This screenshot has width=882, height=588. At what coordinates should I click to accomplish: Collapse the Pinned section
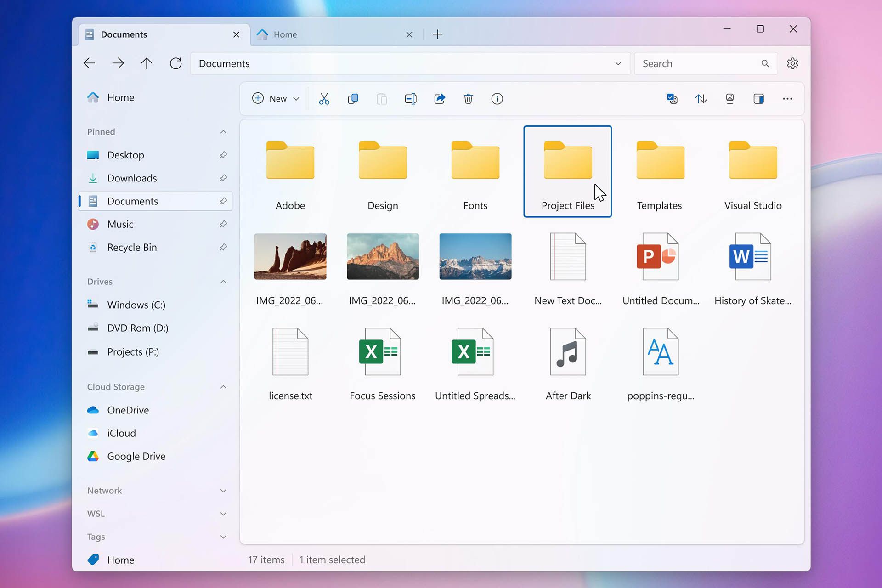point(223,132)
